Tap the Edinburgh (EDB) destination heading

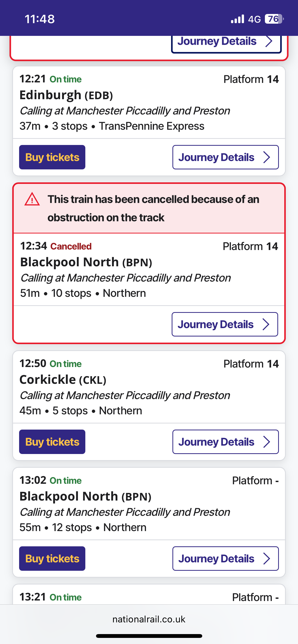(66, 95)
